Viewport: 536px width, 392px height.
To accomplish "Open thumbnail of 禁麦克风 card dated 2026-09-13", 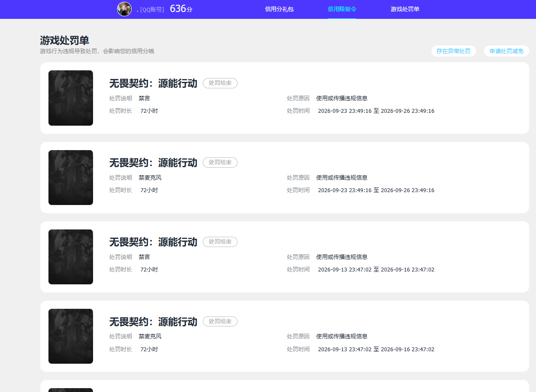I will coord(71,336).
